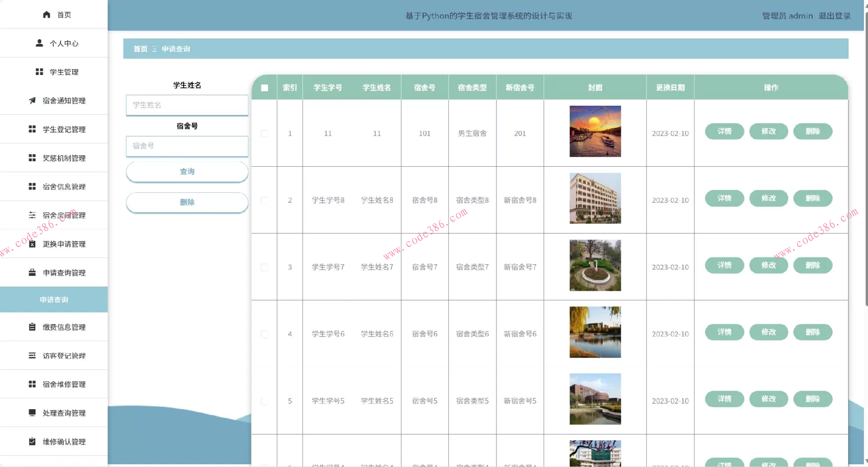Click the paper plane icon beside 宿舍通知管理
The height and width of the screenshot is (467, 868).
click(x=32, y=100)
